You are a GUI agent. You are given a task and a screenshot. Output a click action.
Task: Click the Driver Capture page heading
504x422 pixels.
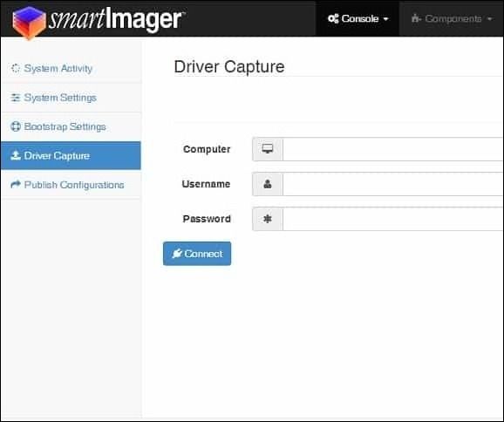(x=229, y=67)
